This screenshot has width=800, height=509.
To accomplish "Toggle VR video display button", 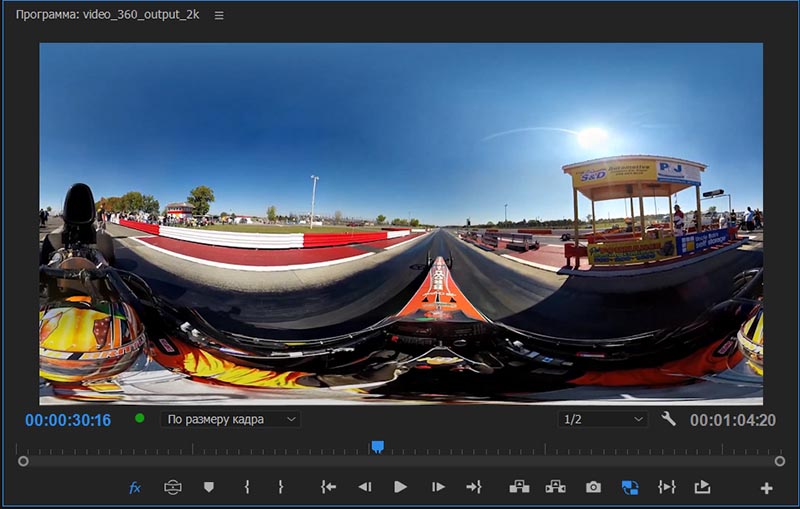I will (173, 487).
